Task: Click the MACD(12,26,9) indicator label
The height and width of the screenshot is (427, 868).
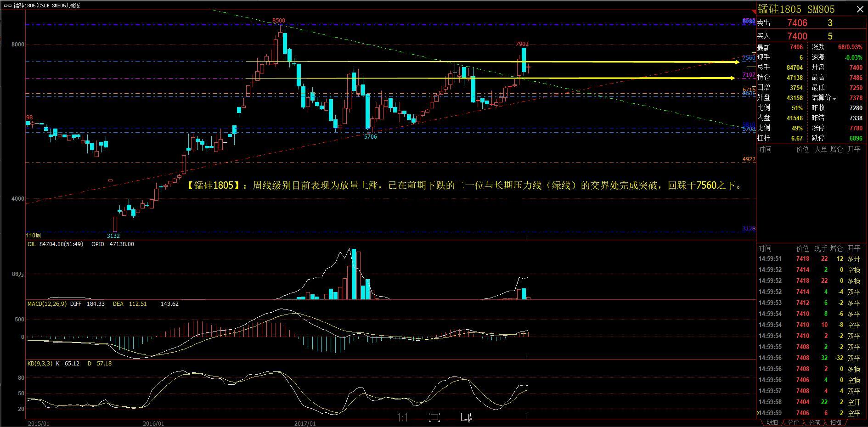Action: click(47, 304)
